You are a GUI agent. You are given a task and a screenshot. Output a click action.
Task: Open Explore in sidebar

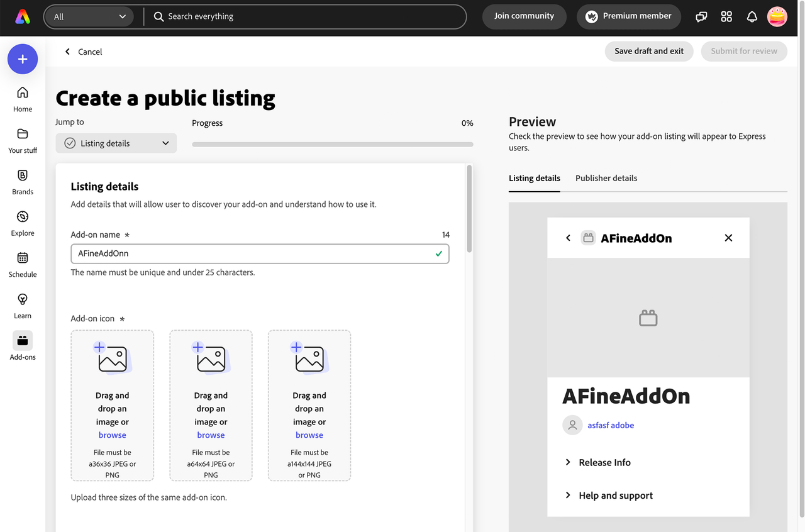(23, 223)
